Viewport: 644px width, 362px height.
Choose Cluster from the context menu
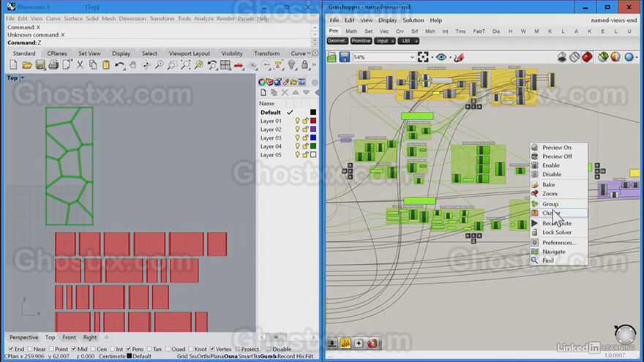[x=558, y=213]
